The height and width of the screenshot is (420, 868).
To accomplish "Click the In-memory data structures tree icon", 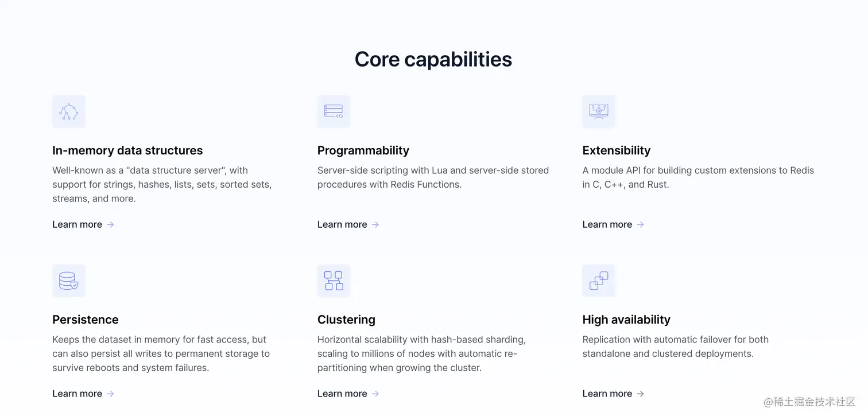I will (x=69, y=112).
